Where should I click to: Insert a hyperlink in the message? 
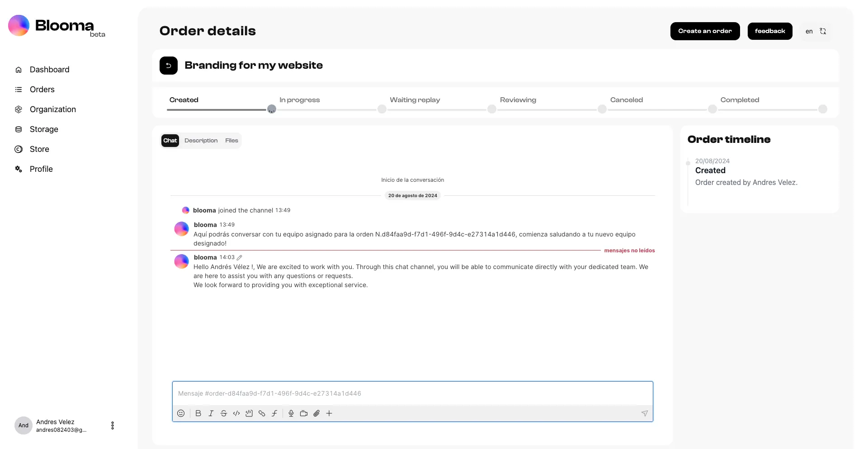261,413
